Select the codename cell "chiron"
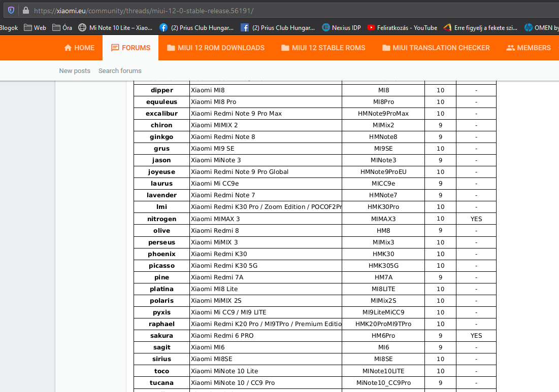The image size is (559, 392). point(162,125)
